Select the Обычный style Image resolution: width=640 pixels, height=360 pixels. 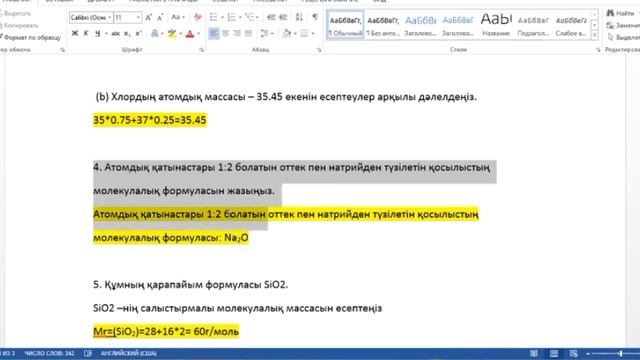point(345,25)
